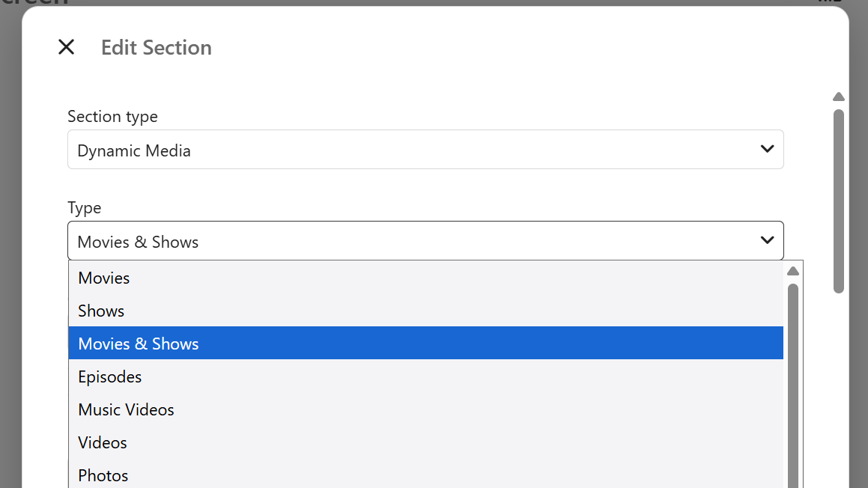Click the dialog's scroll-up arrow

point(839,97)
